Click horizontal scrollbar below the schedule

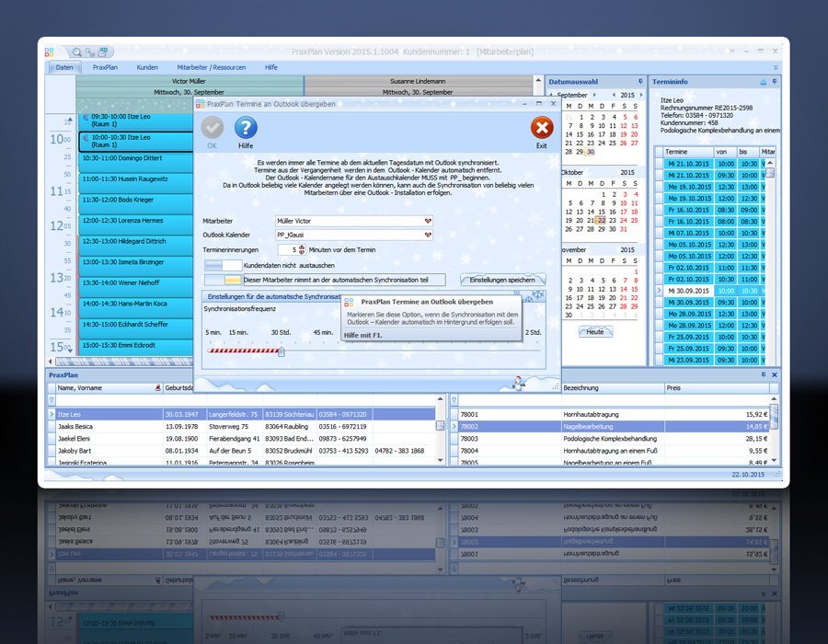(x=124, y=362)
